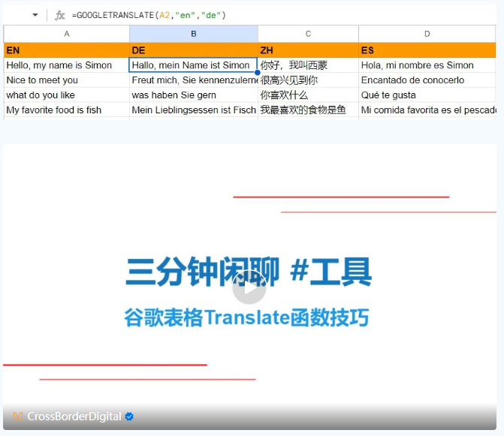Select cell 'Hola, mi nombre es Simon'
This screenshot has height=436, width=504.
427,65
